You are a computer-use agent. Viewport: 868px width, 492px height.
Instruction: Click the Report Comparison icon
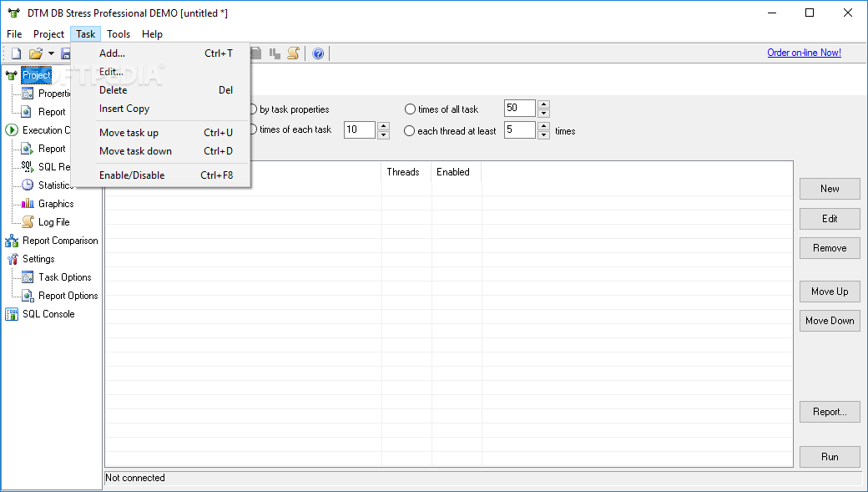pyautogui.click(x=11, y=241)
